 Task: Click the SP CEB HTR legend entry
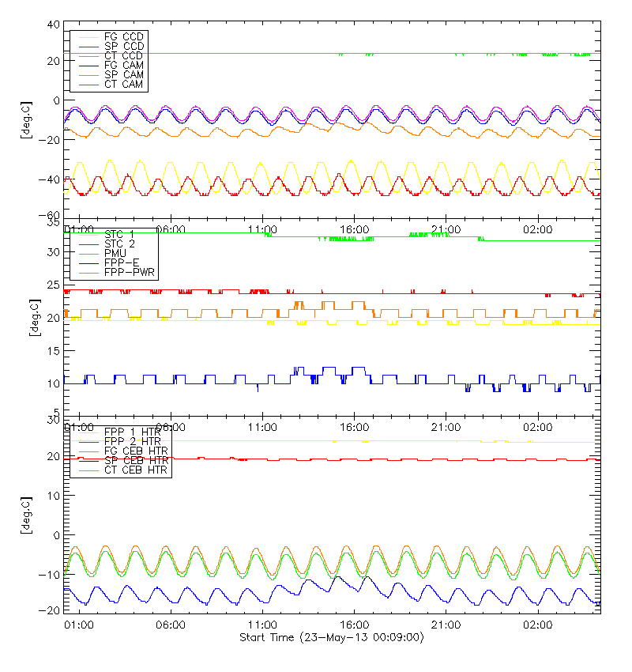point(136,461)
